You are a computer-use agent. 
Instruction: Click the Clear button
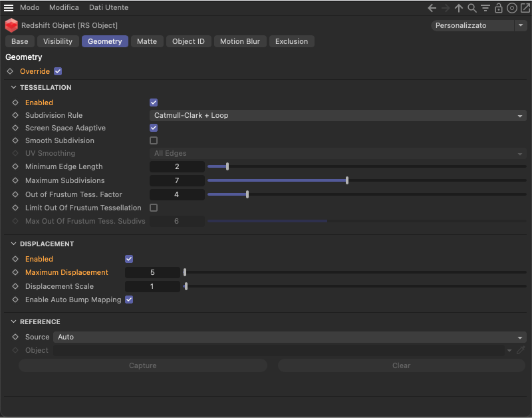[402, 365]
